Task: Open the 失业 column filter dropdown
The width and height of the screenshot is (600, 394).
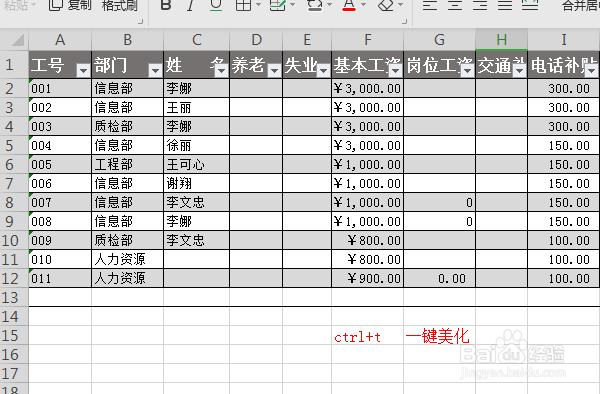Action: click(323, 70)
